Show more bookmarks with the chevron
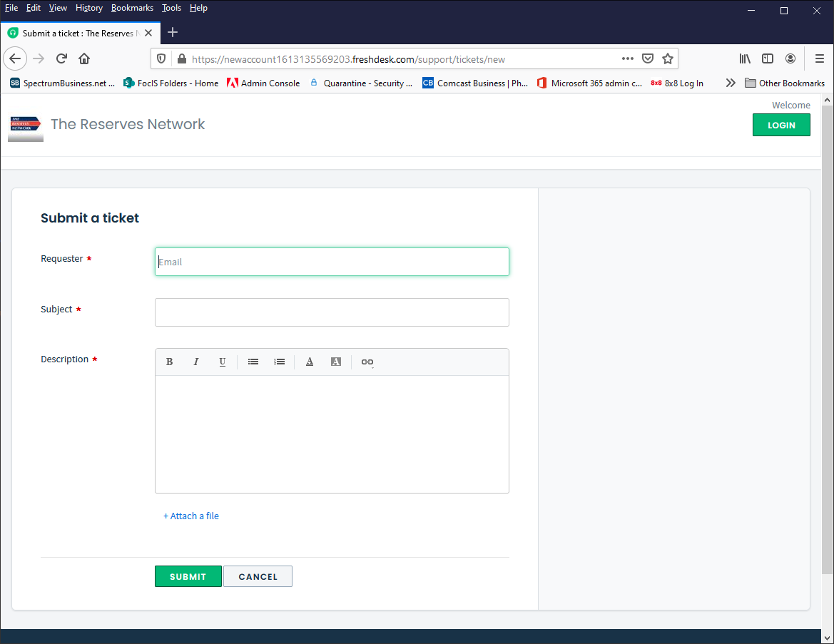 click(x=731, y=83)
